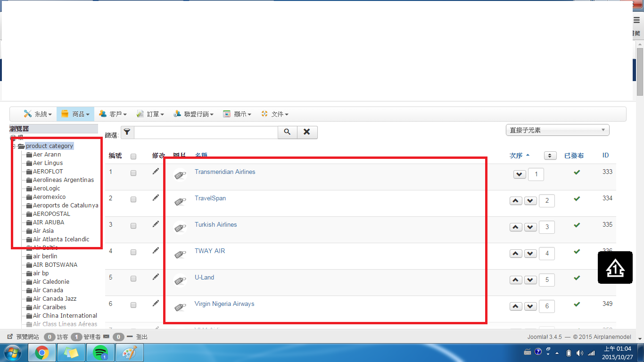Viewport: 644px width, 362px height.
Task: Move TravelSpan down in ordering
Action: [x=531, y=201]
